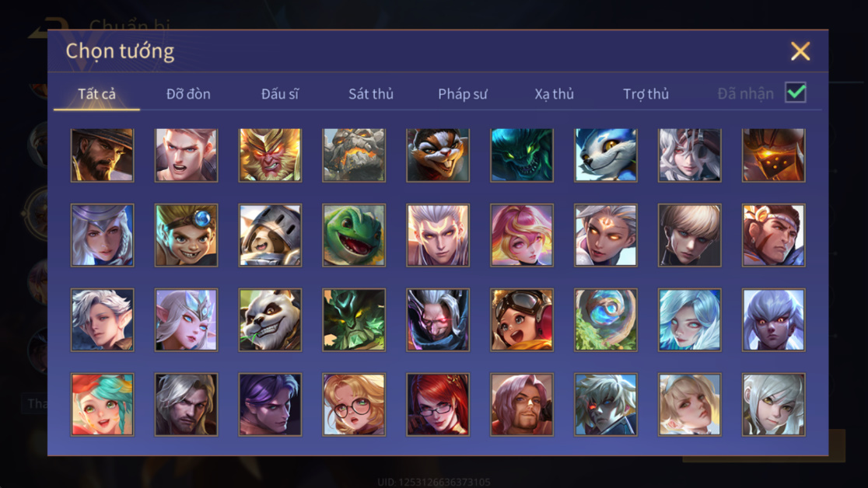
Task: Choose the pink-haired girl hero portrait
Action: point(521,235)
